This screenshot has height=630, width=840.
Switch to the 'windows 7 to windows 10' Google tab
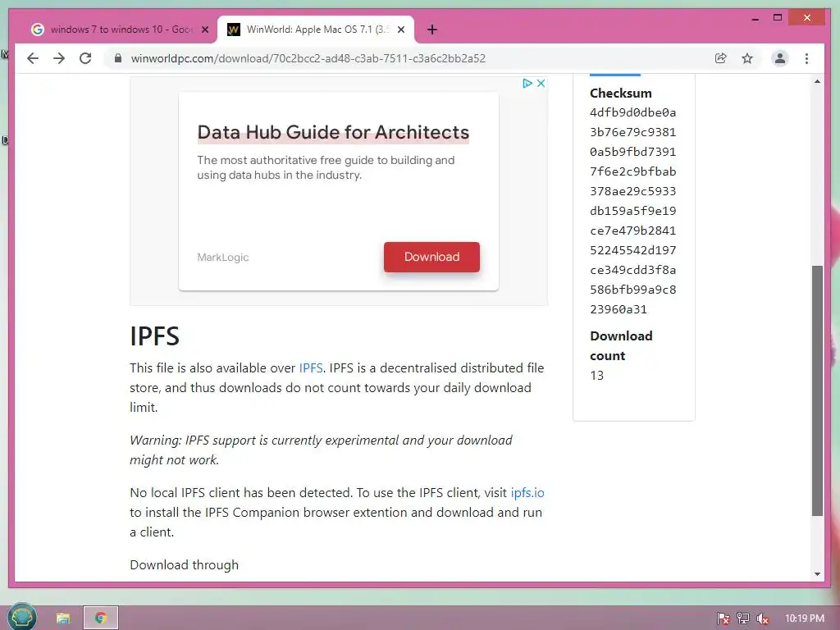tap(120, 30)
